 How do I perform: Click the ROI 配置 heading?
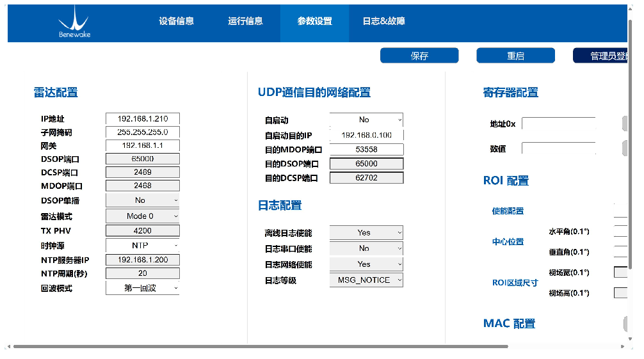506,180
